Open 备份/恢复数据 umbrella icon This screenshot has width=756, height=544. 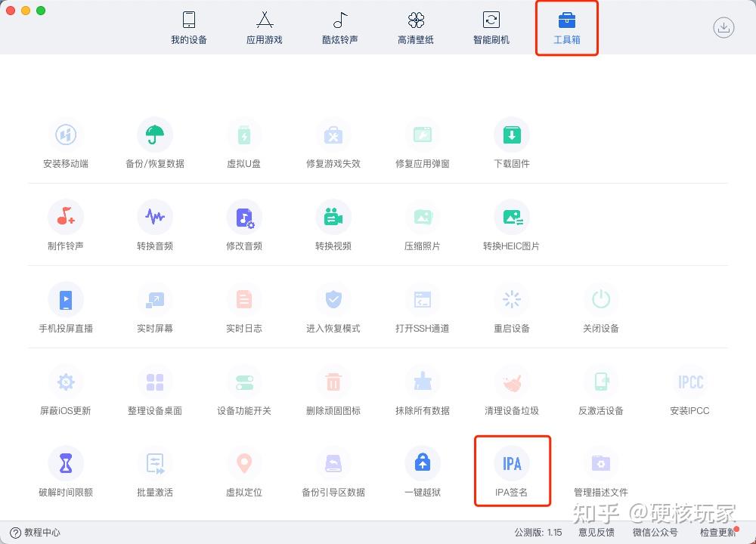(155, 135)
